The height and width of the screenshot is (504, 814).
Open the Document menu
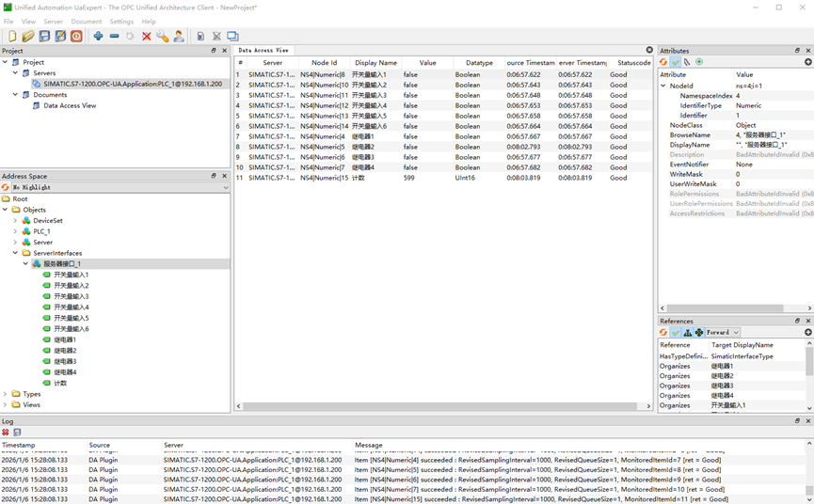[x=87, y=22]
